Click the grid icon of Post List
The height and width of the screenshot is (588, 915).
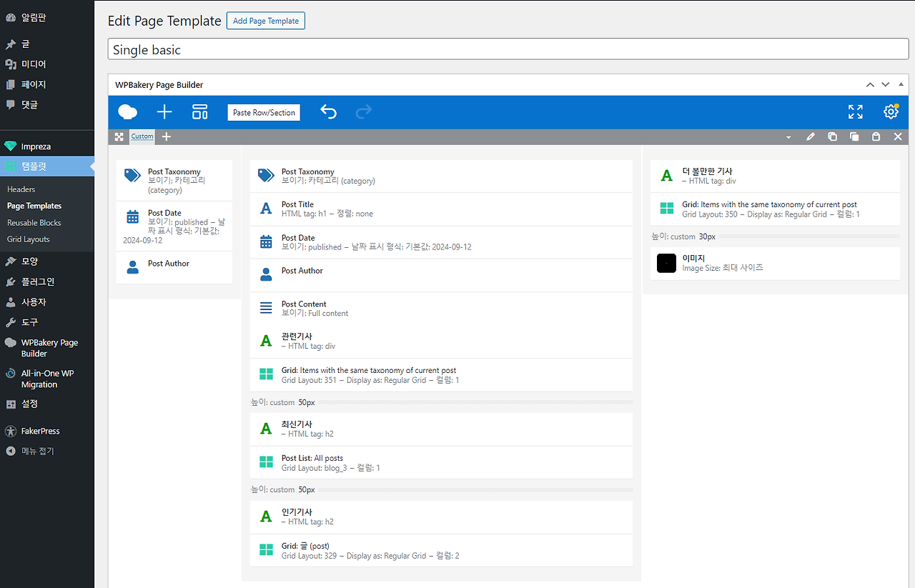tap(266, 462)
